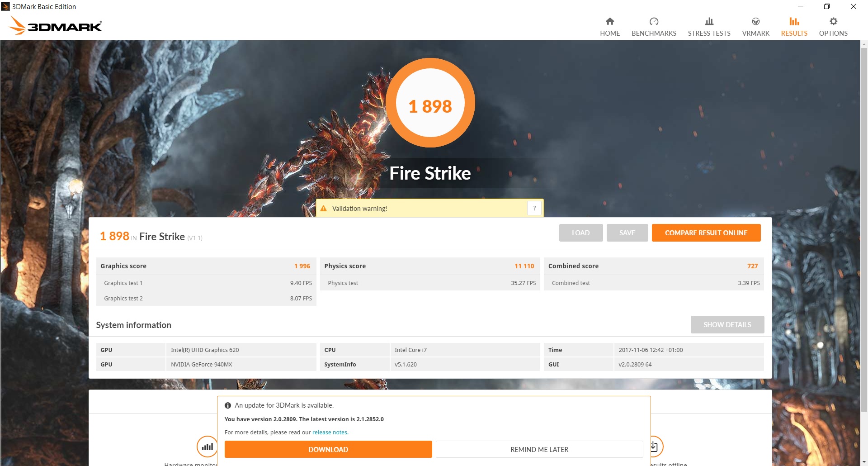Click the Physics score value 11 110
Image resolution: width=868 pixels, height=466 pixels.
(524, 266)
